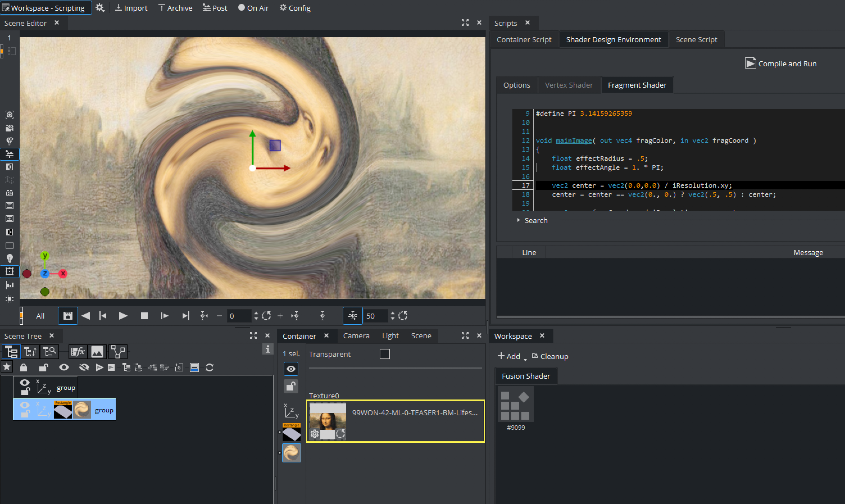Open the Options tab in shader editor
845x504 pixels.
(x=516, y=85)
